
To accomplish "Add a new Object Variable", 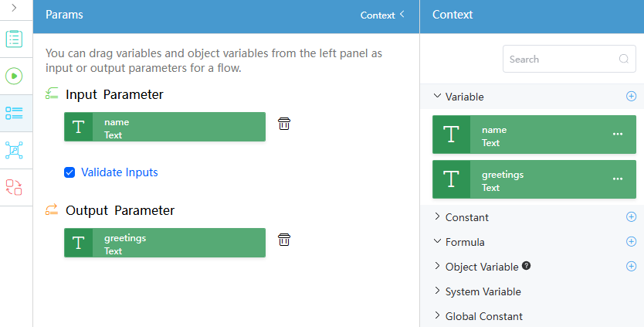I will (x=632, y=266).
